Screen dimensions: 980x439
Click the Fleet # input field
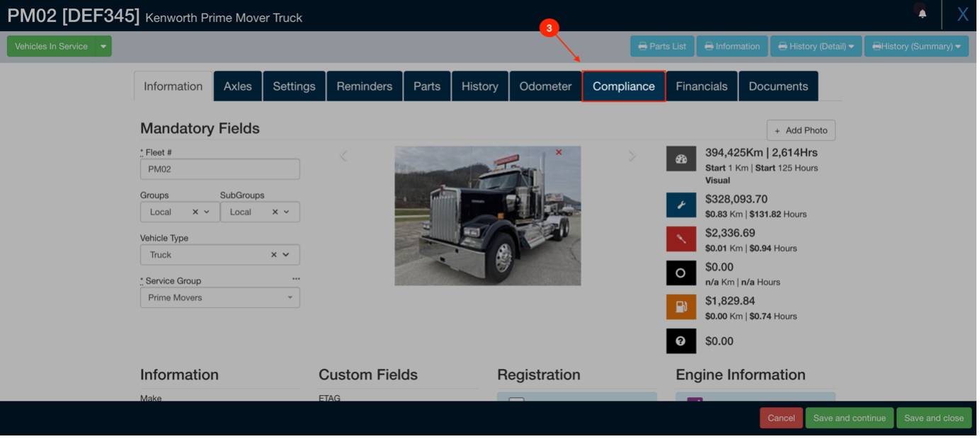220,169
